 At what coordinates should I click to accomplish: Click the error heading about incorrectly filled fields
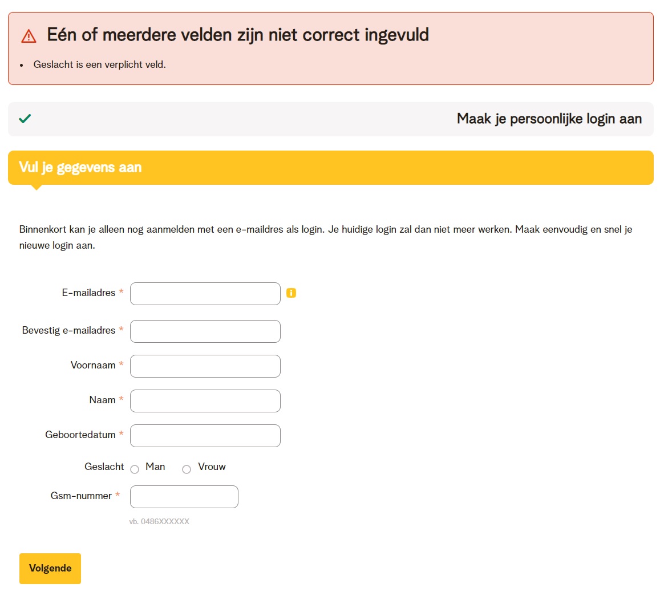[x=238, y=35]
